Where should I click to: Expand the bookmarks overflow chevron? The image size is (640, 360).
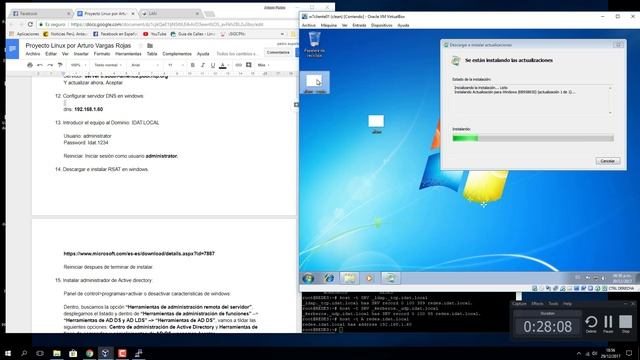282,34
